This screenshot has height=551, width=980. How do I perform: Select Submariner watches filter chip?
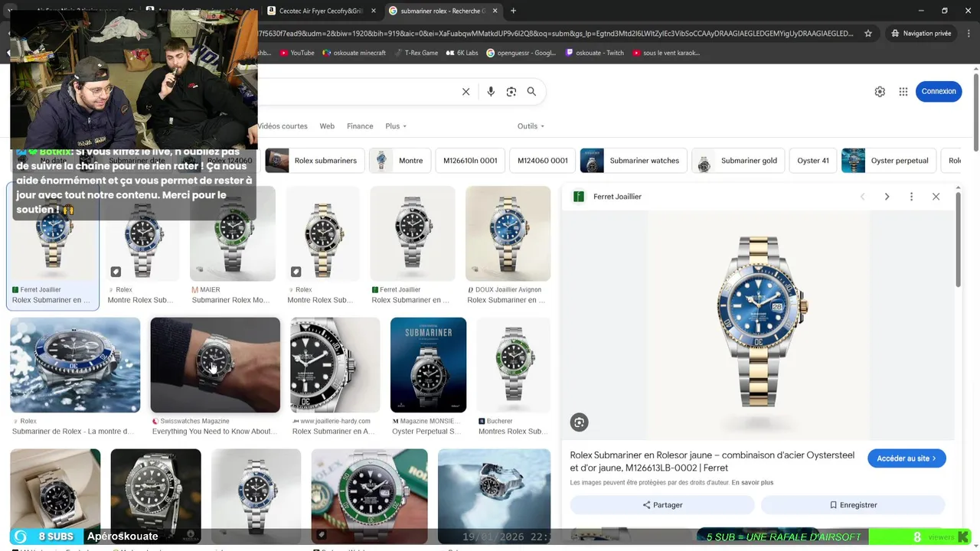tap(633, 161)
